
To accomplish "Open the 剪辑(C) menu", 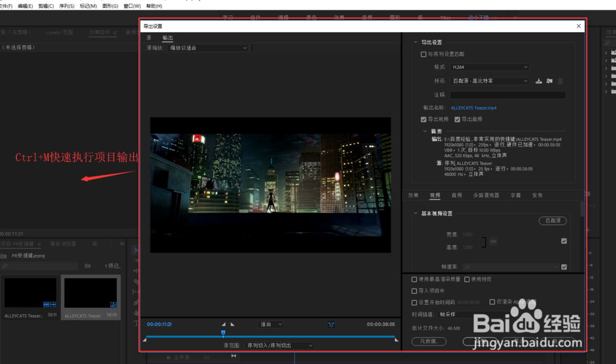I will [46, 6].
